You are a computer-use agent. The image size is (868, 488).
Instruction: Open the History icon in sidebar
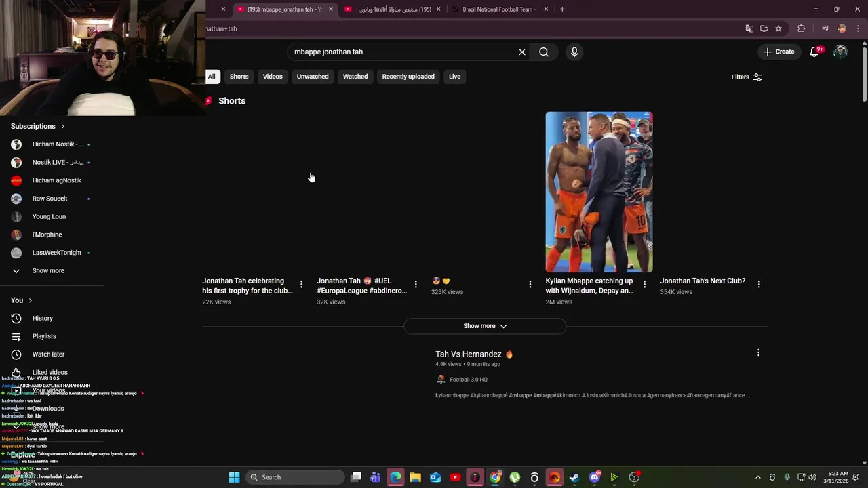click(x=16, y=318)
